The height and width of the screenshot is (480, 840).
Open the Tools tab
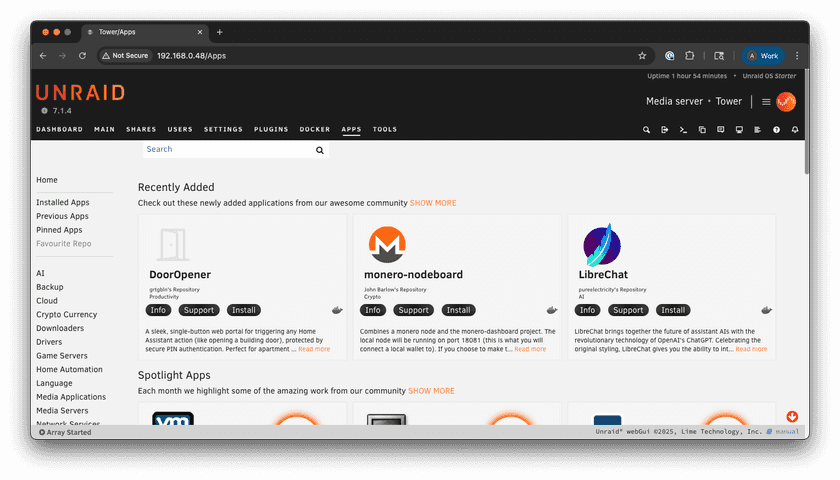(x=385, y=130)
